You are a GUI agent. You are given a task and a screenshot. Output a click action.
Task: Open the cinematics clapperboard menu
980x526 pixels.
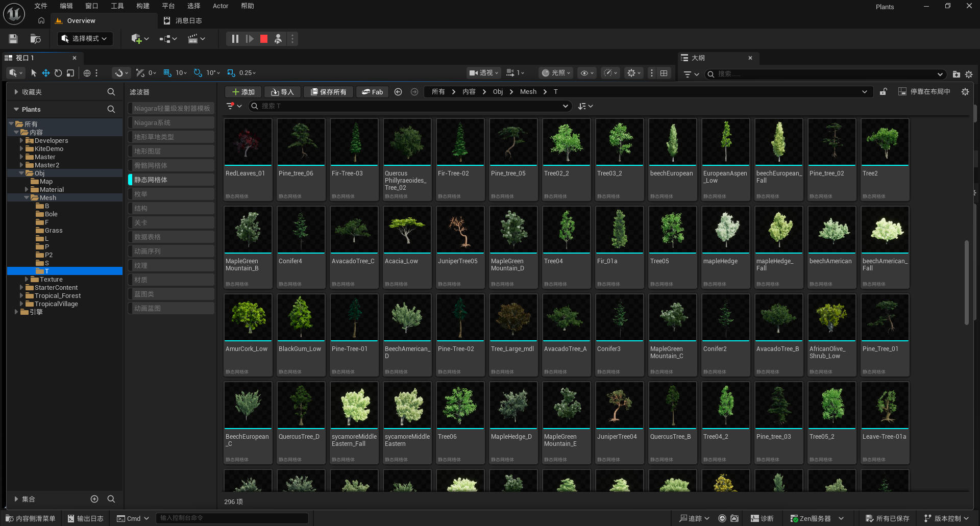(196, 39)
